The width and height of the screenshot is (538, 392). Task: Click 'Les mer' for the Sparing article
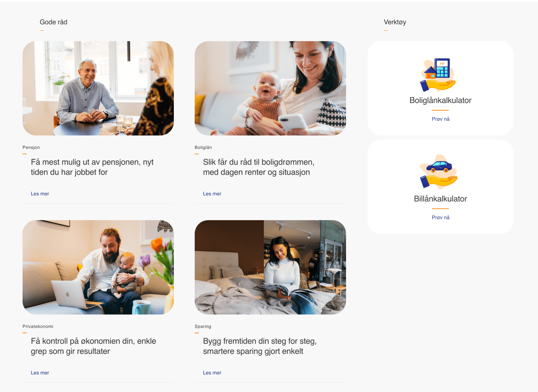pos(212,373)
